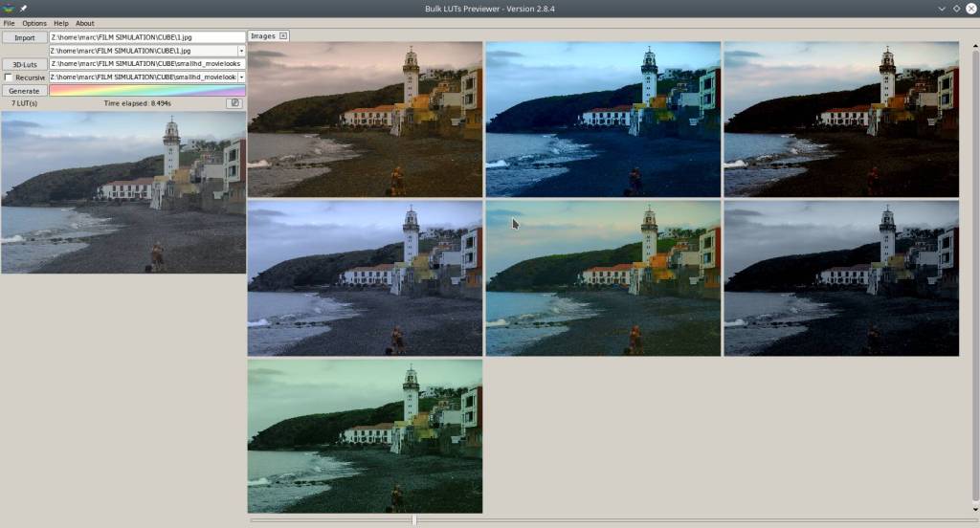Image resolution: width=980 pixels, height=528 pixels.
Task: Click the rainbow gradient progress bar
Action: pyautogui.click(x=146, y=90)
